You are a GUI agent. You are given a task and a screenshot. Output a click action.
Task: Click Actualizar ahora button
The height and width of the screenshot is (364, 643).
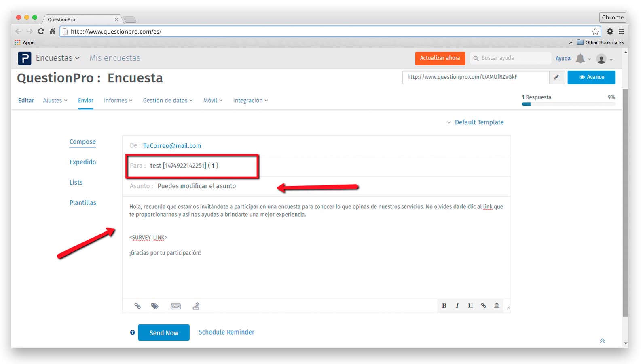point(440,58)
